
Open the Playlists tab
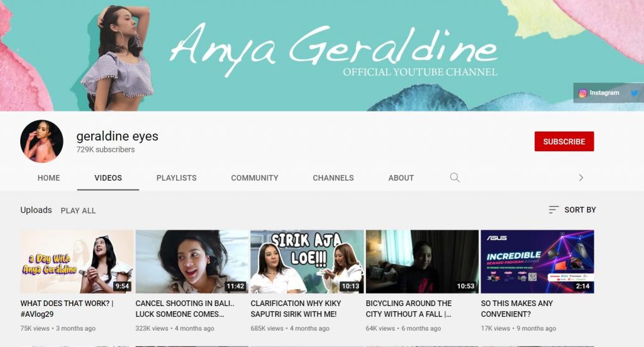[177, 178]
